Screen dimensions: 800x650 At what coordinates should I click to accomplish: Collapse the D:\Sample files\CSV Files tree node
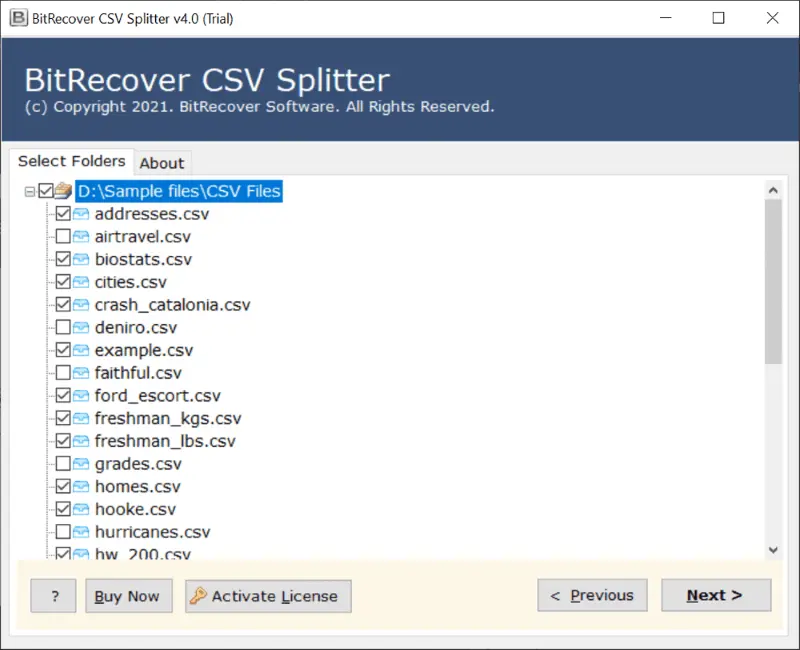(29, 191)
